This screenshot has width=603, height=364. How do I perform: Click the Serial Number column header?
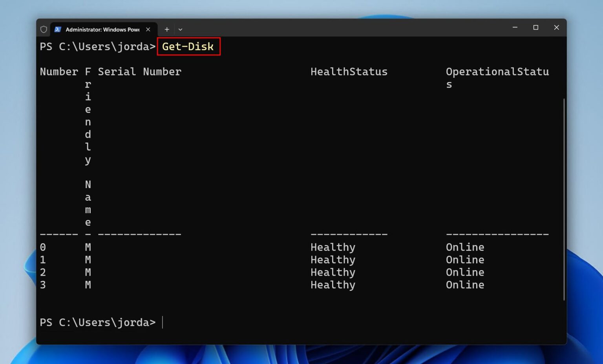139,71
